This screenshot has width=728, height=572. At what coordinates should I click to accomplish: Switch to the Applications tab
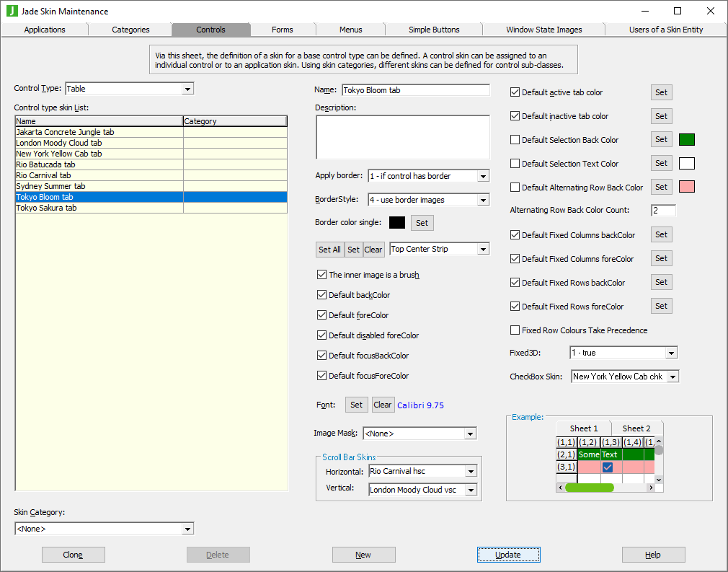tap(45, 30)
